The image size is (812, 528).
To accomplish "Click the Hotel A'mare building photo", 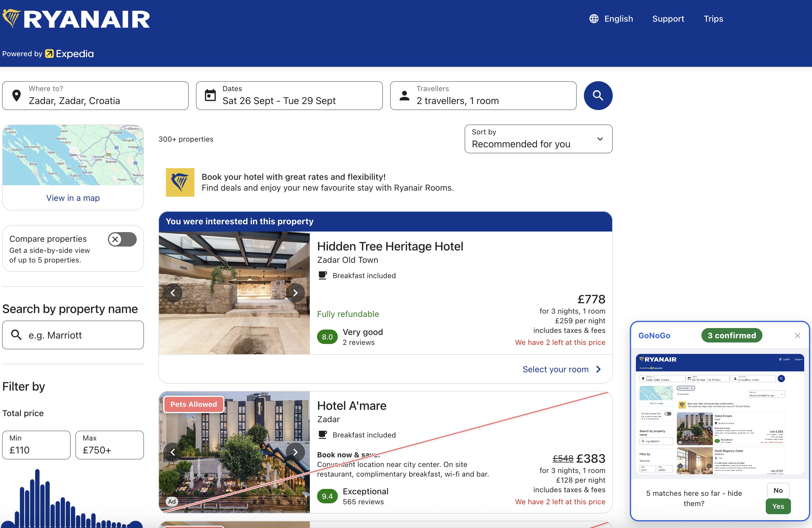I will 234,452.
